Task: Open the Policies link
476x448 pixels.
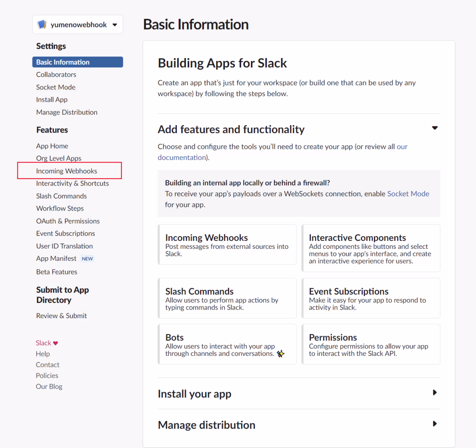Action: (x=47, y=376)
